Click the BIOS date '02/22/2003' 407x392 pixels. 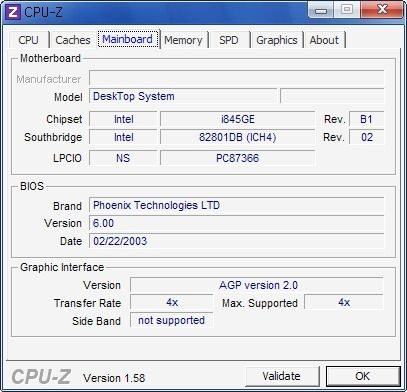click(x=237, y=241)
